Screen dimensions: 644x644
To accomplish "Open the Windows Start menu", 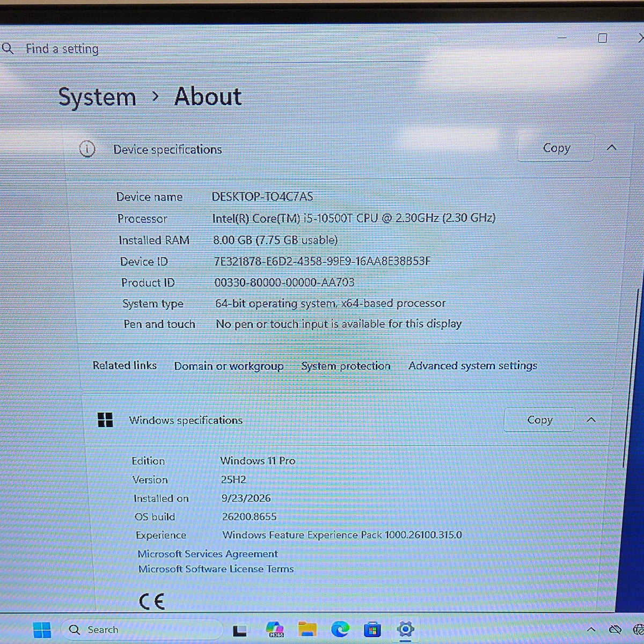I will point(42,630).
